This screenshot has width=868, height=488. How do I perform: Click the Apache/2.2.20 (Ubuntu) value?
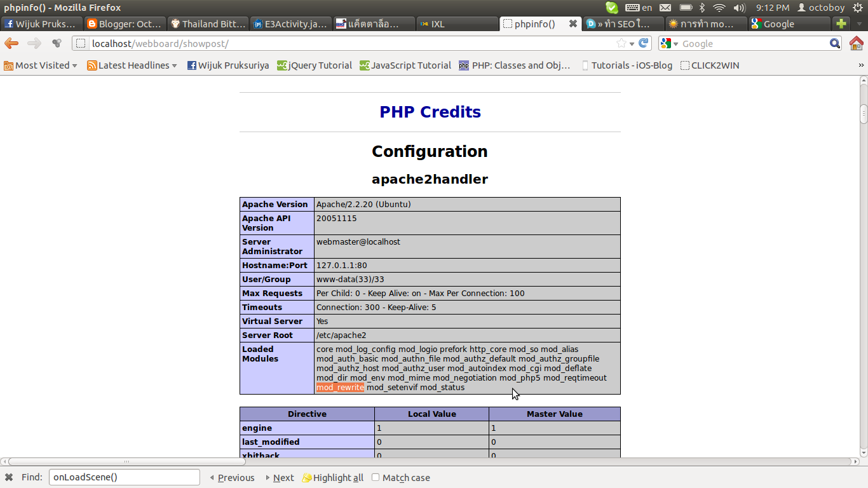click(x=363, y=204)
